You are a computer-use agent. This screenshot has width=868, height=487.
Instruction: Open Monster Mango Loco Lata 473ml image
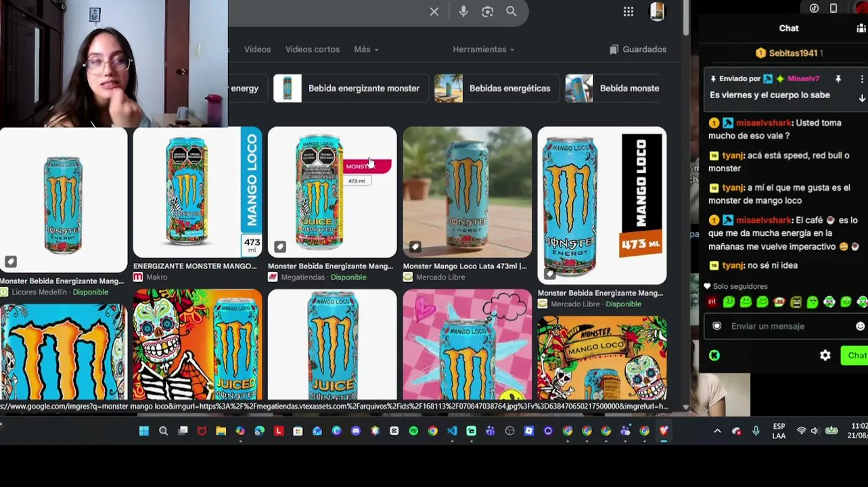pos(467,192)
